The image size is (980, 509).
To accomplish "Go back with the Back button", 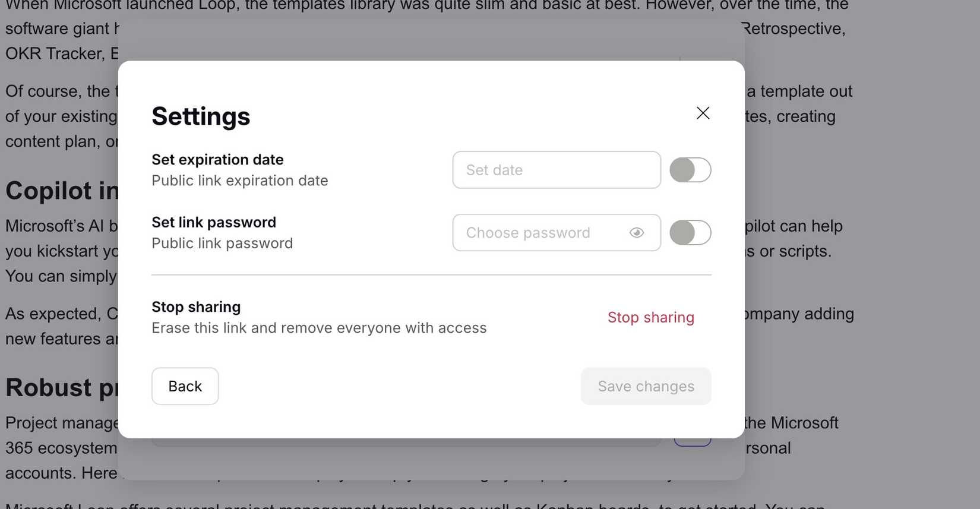I will click(x=185, y=386).
